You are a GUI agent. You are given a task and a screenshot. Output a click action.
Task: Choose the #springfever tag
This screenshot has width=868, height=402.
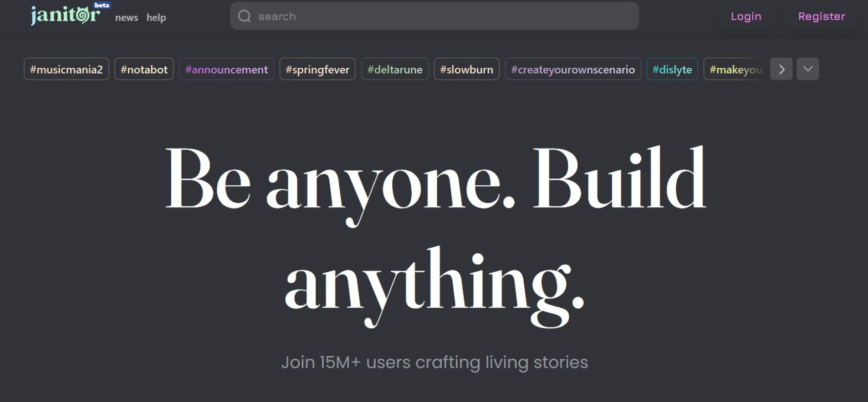317,69
